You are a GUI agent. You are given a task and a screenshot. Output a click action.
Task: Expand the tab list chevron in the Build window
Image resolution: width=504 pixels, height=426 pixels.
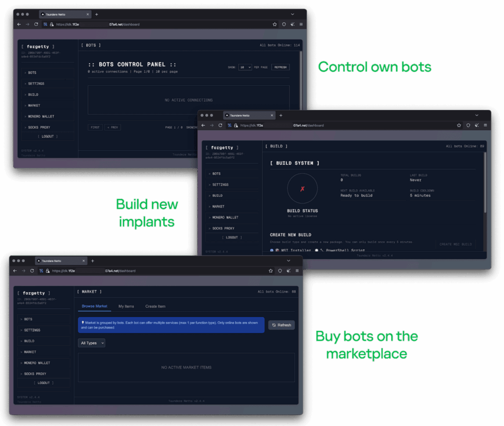(476, 115)
